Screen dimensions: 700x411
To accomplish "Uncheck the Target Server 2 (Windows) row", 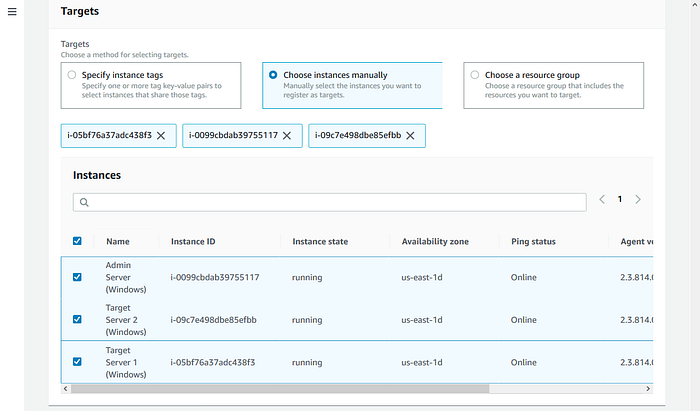I will [x=77, y=320].
